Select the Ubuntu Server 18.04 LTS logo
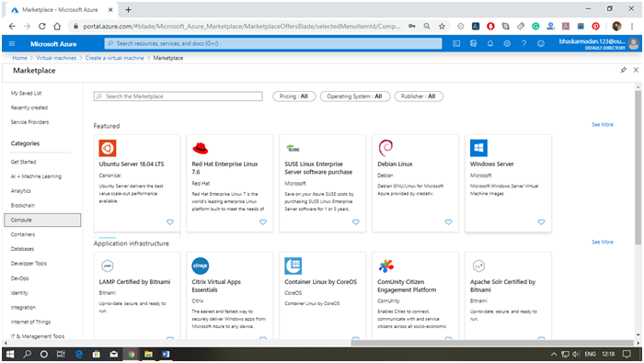The height and width of the screenshot is (363, 644). pos(108,148)
